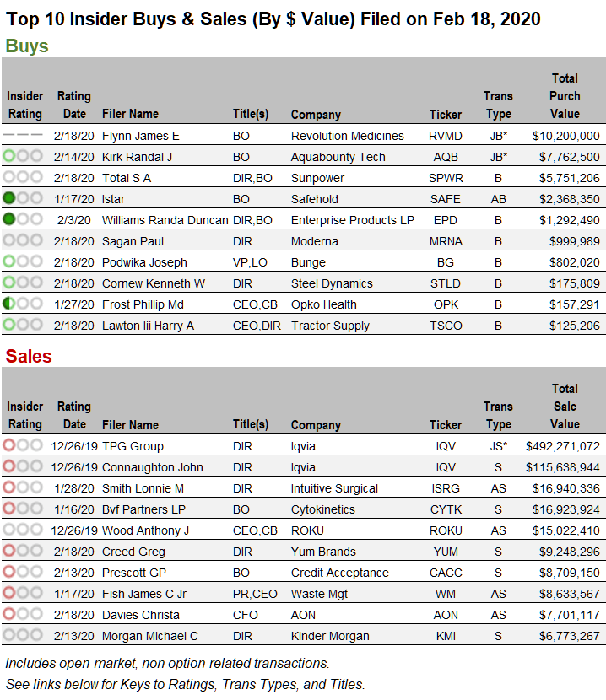Click Tractor Supply company name
The image size is (606, 700).
(330, 326)
